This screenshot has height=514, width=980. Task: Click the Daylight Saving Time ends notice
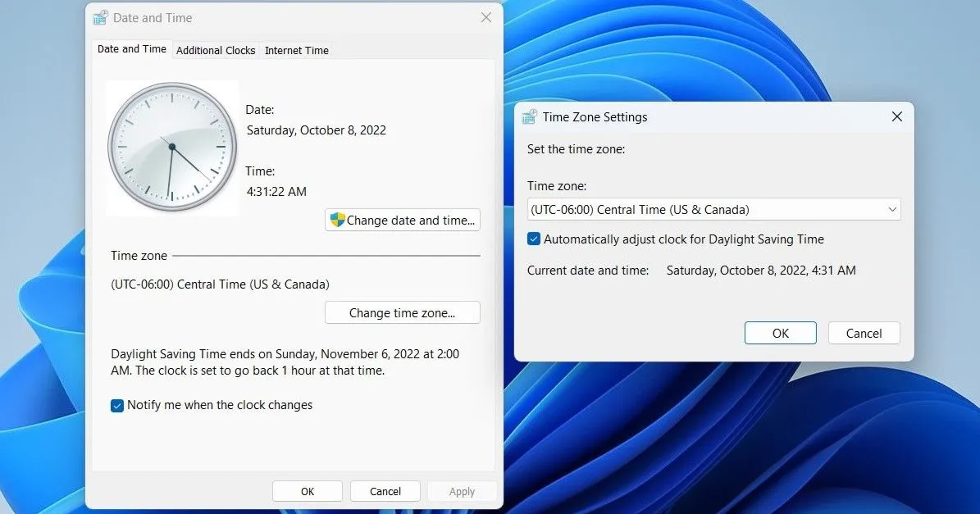pyautogui.click(x=285, y=362)
